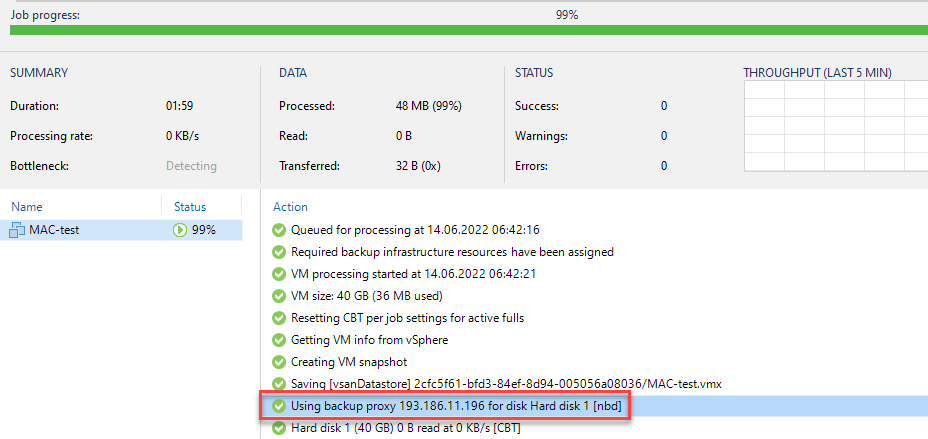This screenshot has width=928, height=439.
Task: Select the MAC-test row in VM list
Action: pyautogui.click(x=121, y=230)
